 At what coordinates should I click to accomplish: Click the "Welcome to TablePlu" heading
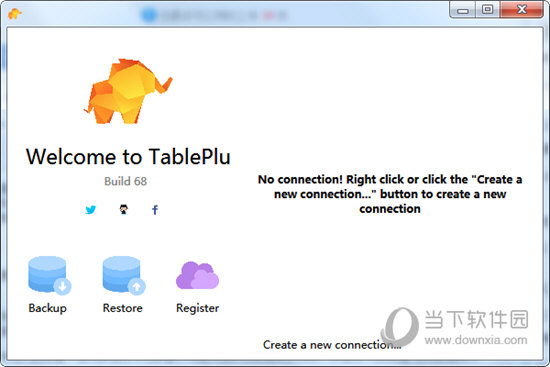[128, 156]
